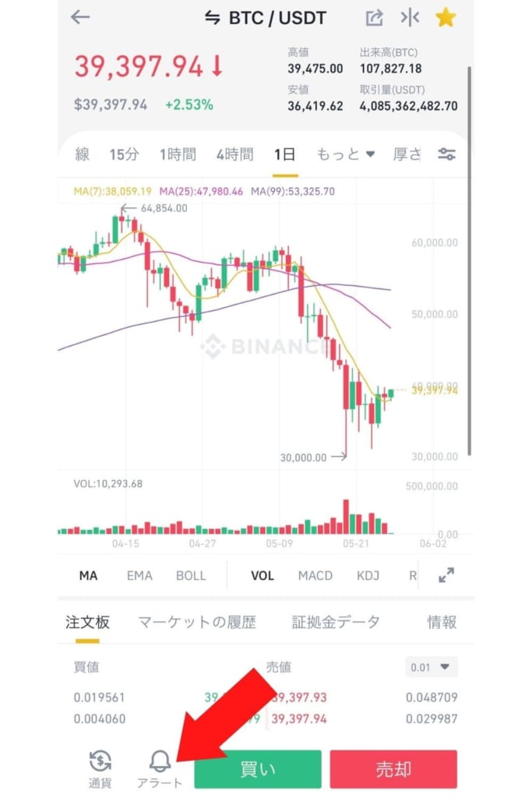
Task: Tap the green 買い button
Action: 258,769
